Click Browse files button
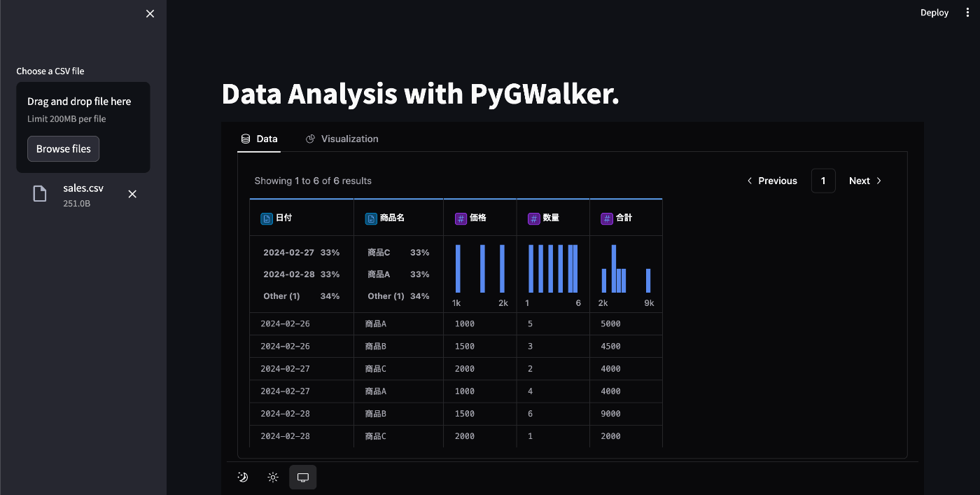This screenshot has height=495, width=980. pos(64,148)
